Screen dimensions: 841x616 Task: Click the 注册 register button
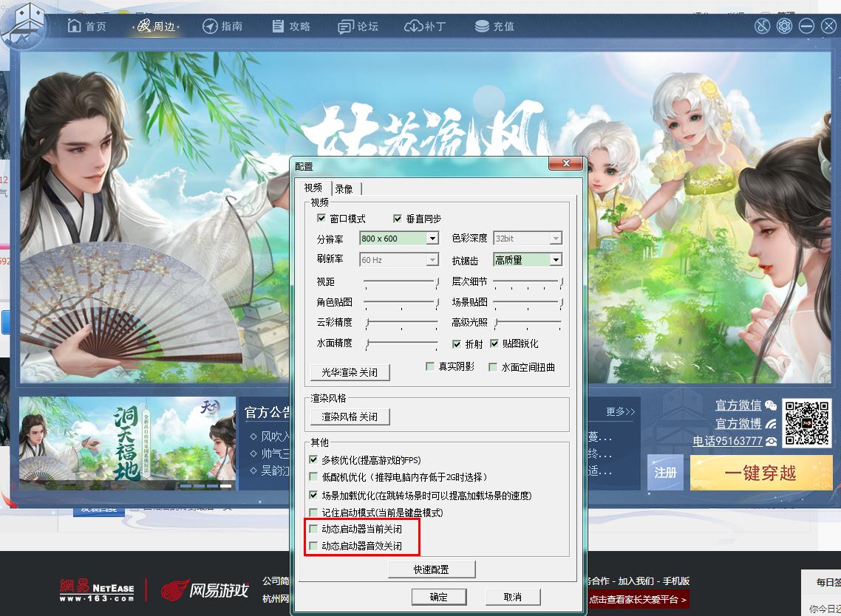(665, 472)
